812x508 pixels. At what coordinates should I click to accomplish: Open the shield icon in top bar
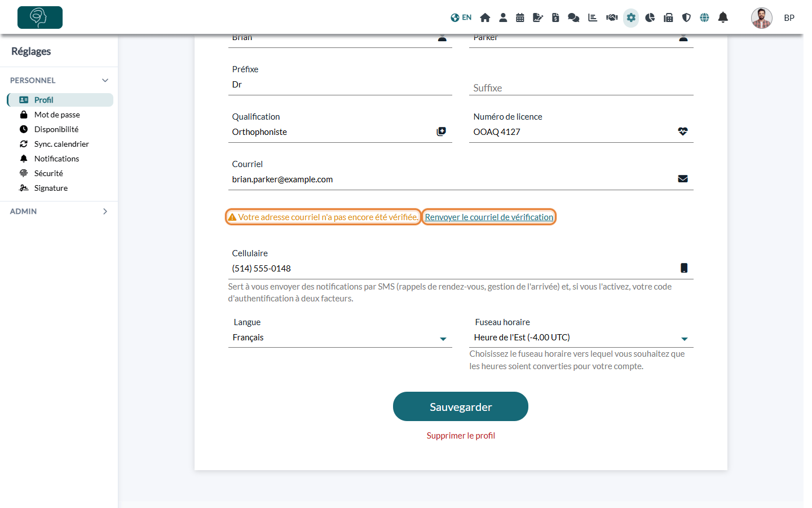coord(686,17)
